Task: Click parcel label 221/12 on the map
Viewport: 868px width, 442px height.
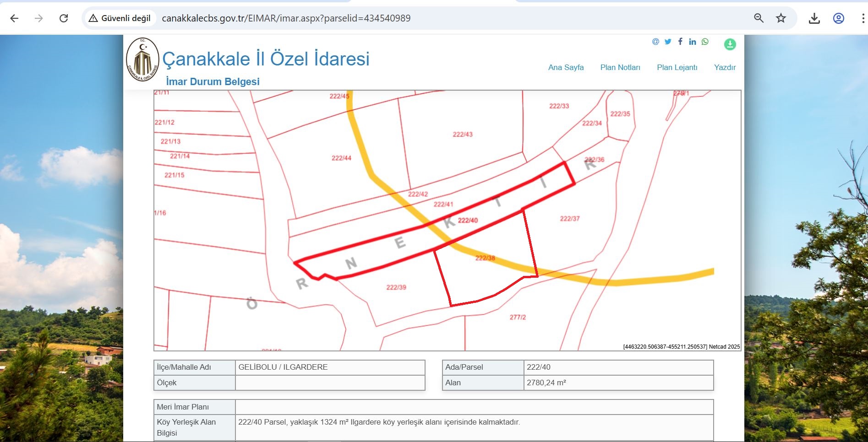Action: coord(164,123)
